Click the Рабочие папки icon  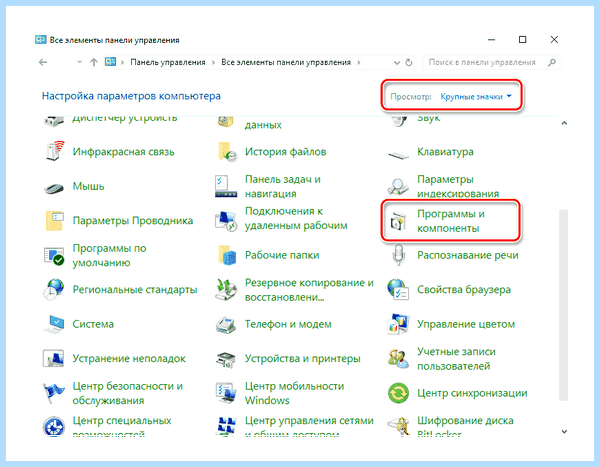click(x=226, y=255)
